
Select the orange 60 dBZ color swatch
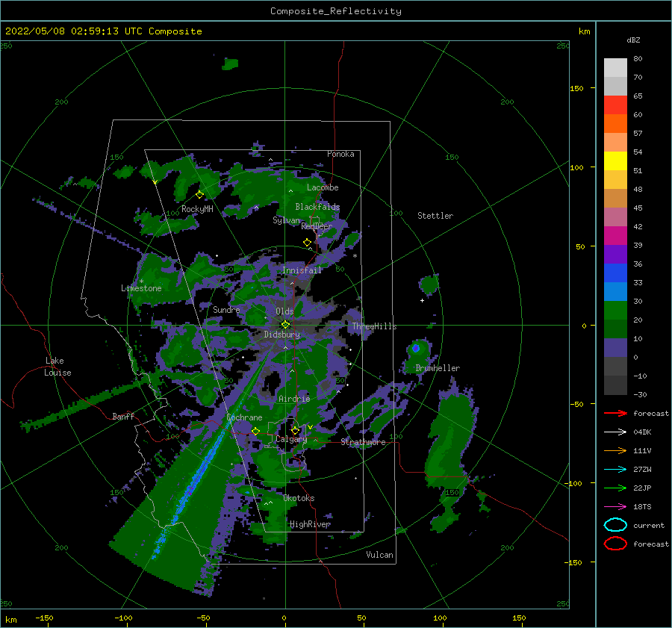click(x=615, y=123)
